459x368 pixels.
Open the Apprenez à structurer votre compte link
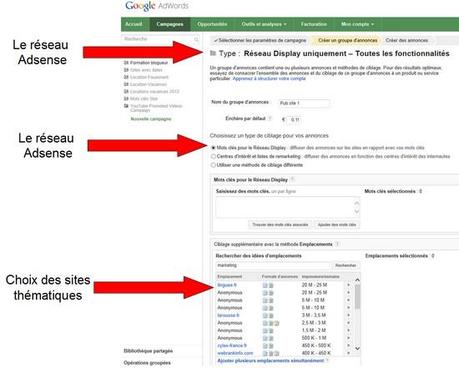pos(269,79)
